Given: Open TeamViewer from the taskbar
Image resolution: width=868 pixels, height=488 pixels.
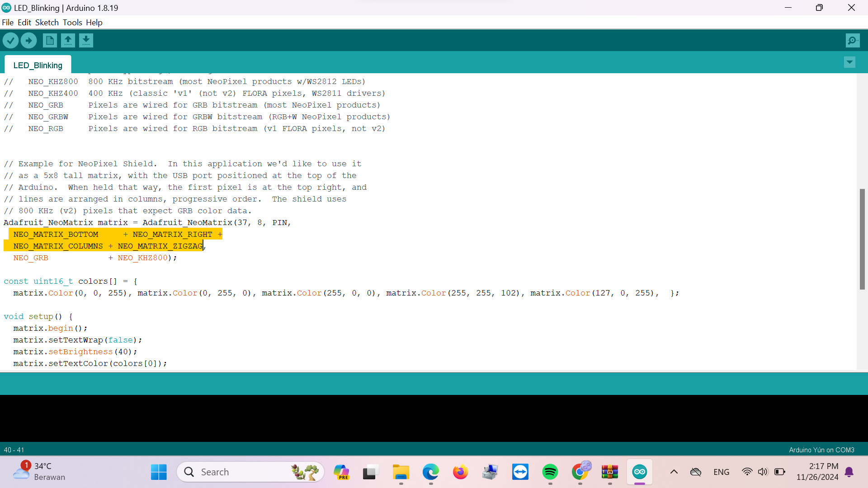Looking at the screenshot, I should point(520,472).
